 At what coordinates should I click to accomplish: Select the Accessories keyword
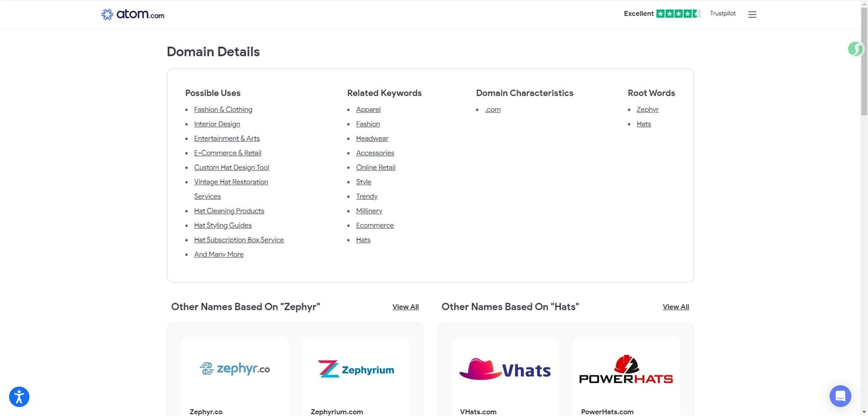point(375,153)
